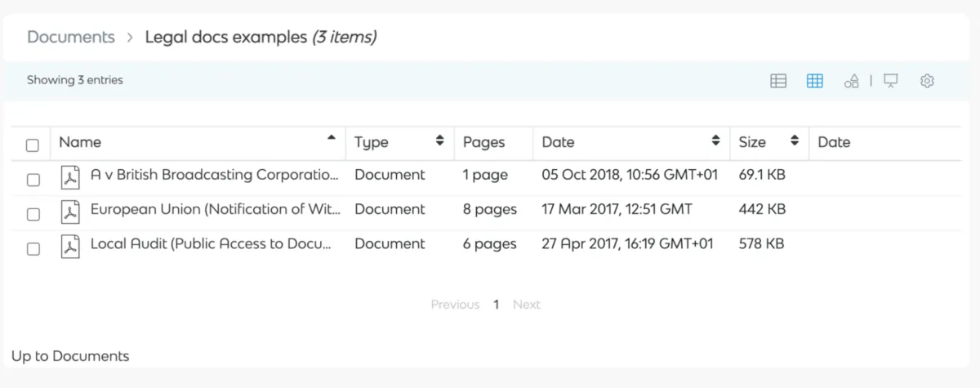The width and height of the screenshot is (980, 388).
Task: Click the shapes category view icon
Action: pos(852,81)
